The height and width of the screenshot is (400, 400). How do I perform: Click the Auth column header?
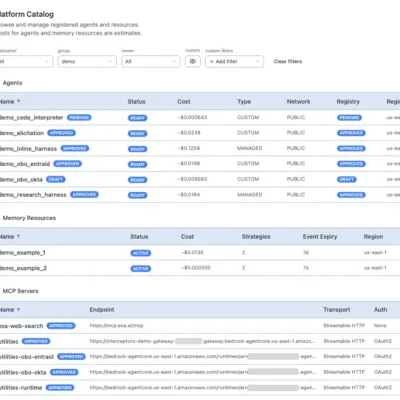point(380,310)
